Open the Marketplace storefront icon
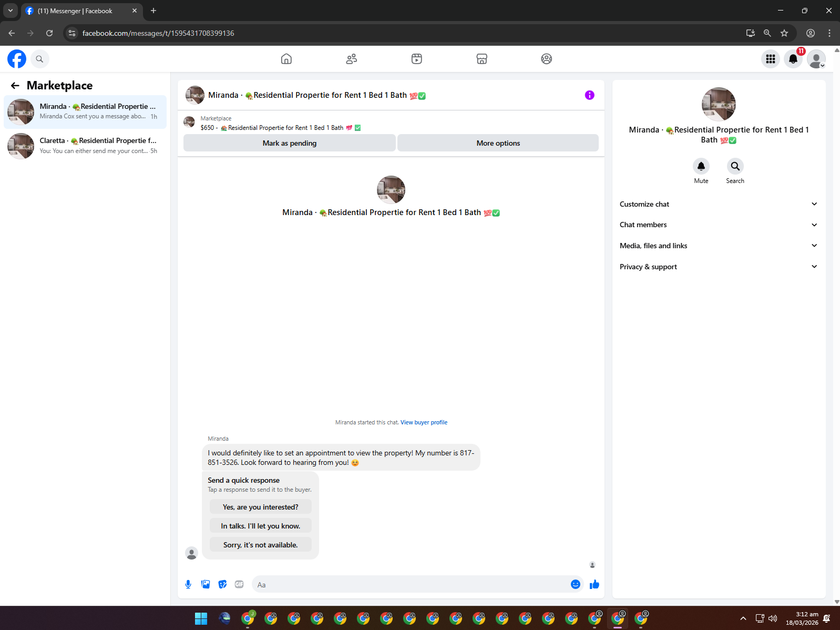Image resolution: width=840 pixels, height=630 pixels. 482,59
